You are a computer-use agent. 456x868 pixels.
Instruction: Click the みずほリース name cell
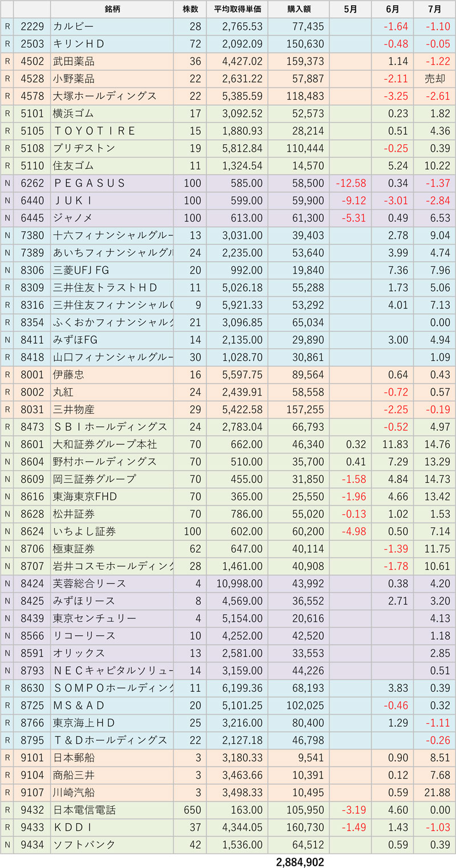[x=112, y=601]
